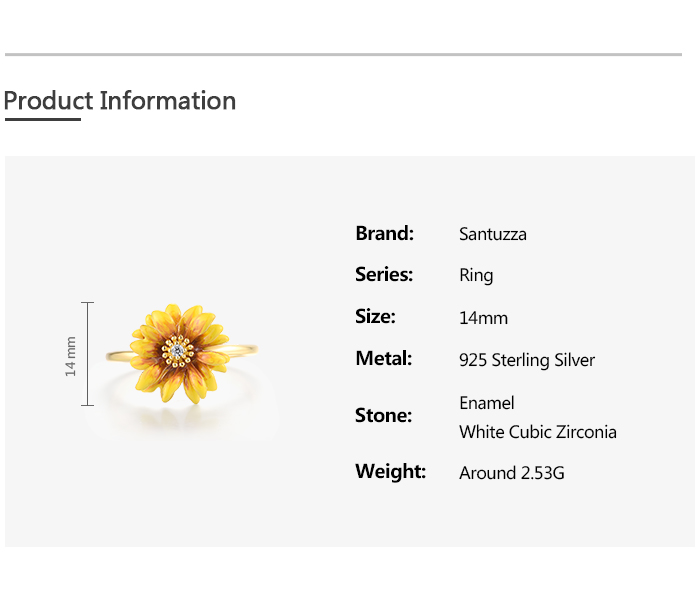The image size is (700, 607).
Task: Click the Around 2.53G weight value
Action: pos(512,472)
